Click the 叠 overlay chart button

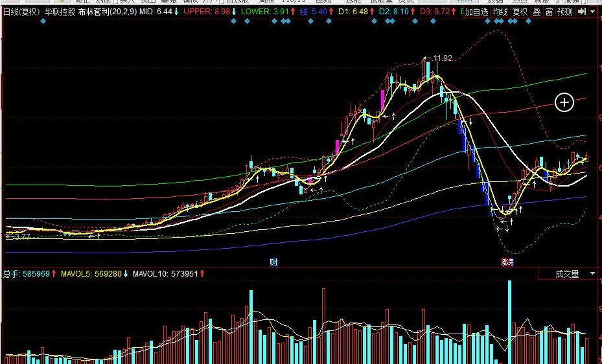click(537, 12)
